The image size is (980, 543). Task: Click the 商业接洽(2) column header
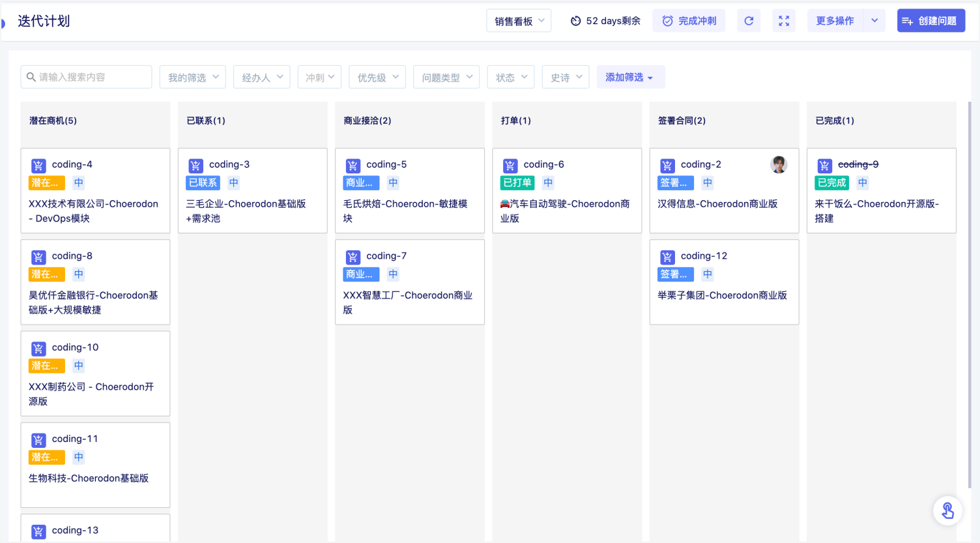pos(367,121)
